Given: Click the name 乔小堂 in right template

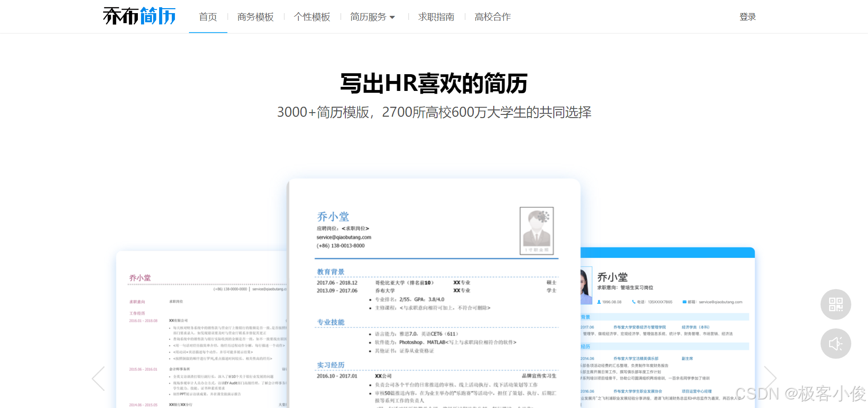Looking at the screenshot, I should tap(612, 277).
